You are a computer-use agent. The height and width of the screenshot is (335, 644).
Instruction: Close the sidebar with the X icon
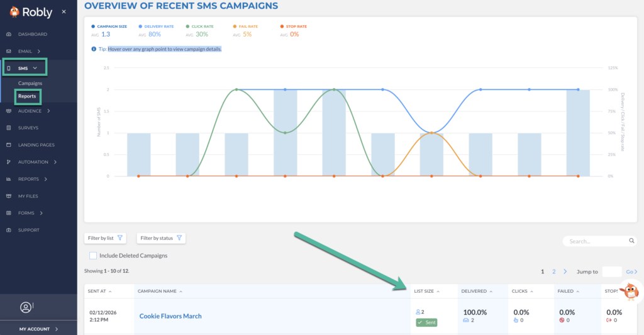pyautogui.click(x=64, y=12)
